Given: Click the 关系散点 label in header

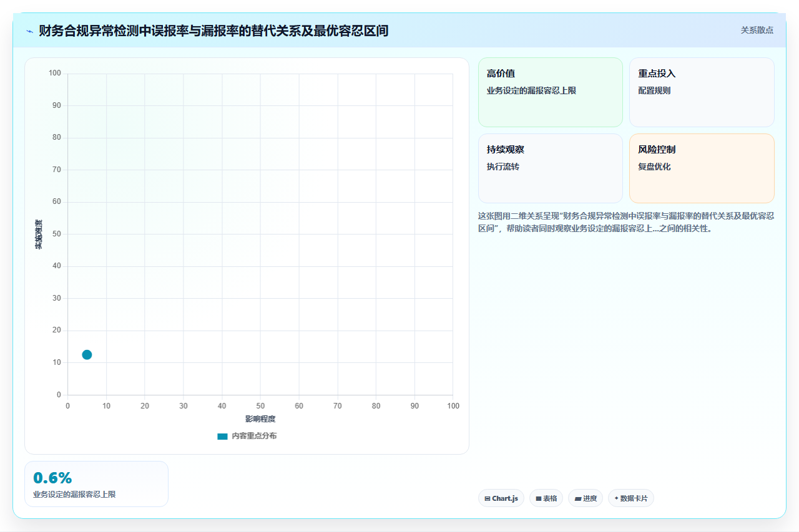Looking at the screenshot, I should (757, 31).
